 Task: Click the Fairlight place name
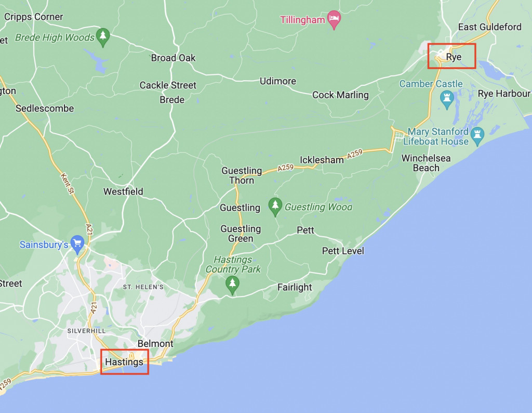(x=295, y=287)
